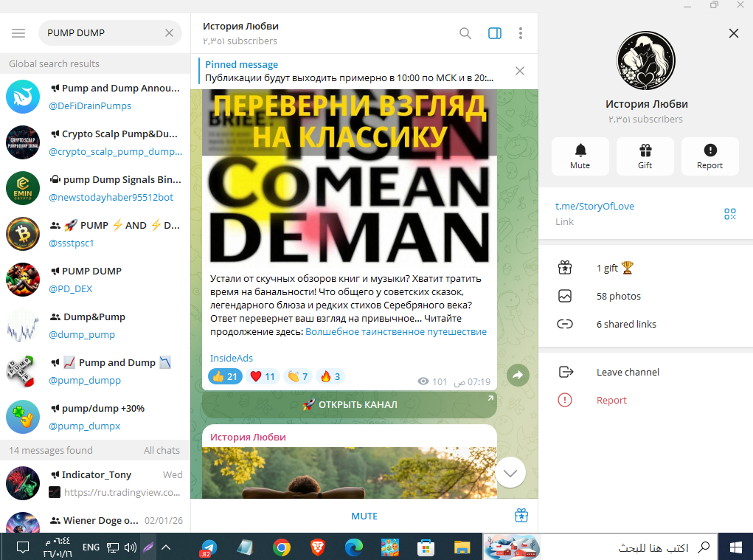Image resolution: width=753 pixels, height=560 pixels.
Task: Open Dump&Pump @dump_pump group
Action: (95, 325)
